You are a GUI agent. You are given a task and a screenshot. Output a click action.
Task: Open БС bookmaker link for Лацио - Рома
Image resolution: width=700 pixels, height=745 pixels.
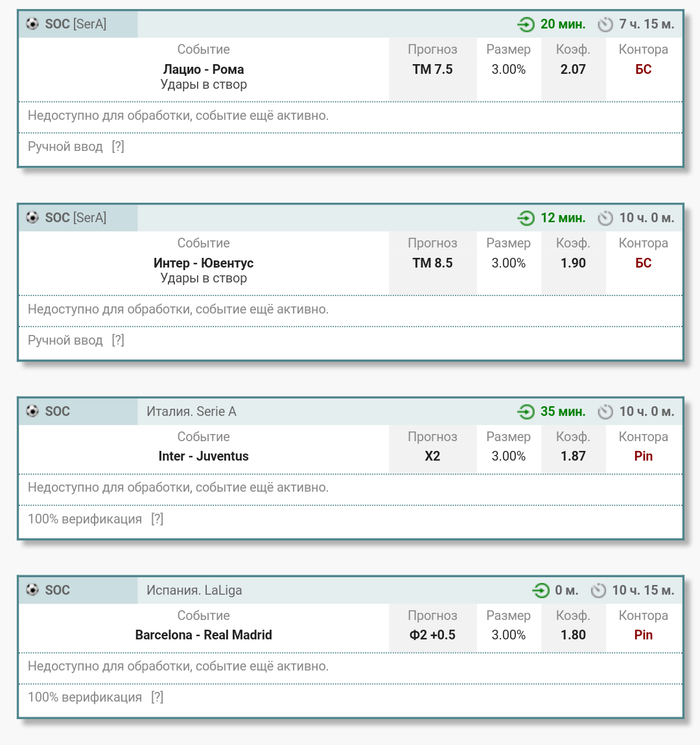pyautogui.click(x=643, y=69)
